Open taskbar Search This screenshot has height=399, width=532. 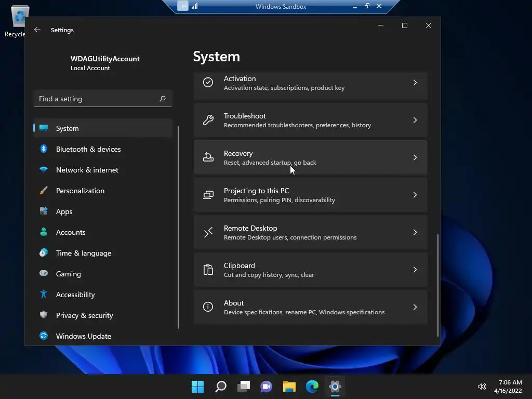220,387
